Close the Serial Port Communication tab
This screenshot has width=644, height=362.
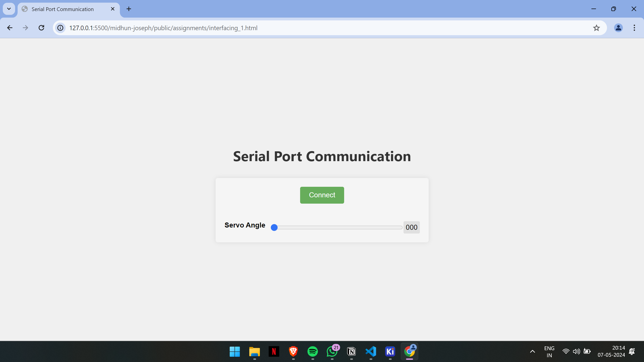(113, 9)
